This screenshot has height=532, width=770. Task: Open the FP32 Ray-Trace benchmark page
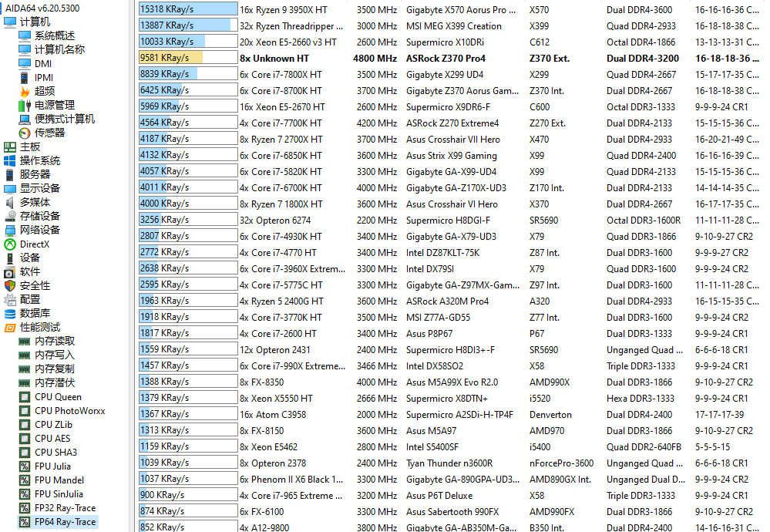coord(66,508)
